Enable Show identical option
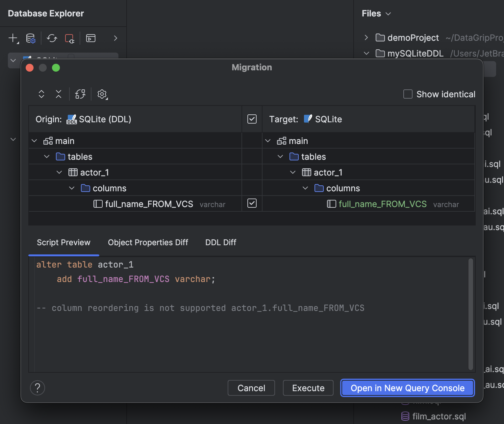The width and height of the screenshot is (504, 424). coord(408,94)
